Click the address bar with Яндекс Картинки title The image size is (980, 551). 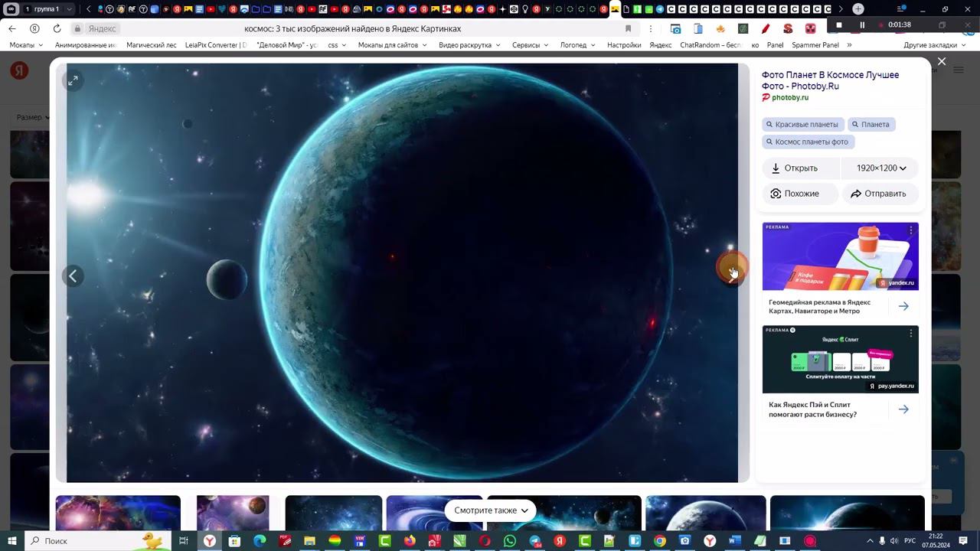[x=352, y=28]
